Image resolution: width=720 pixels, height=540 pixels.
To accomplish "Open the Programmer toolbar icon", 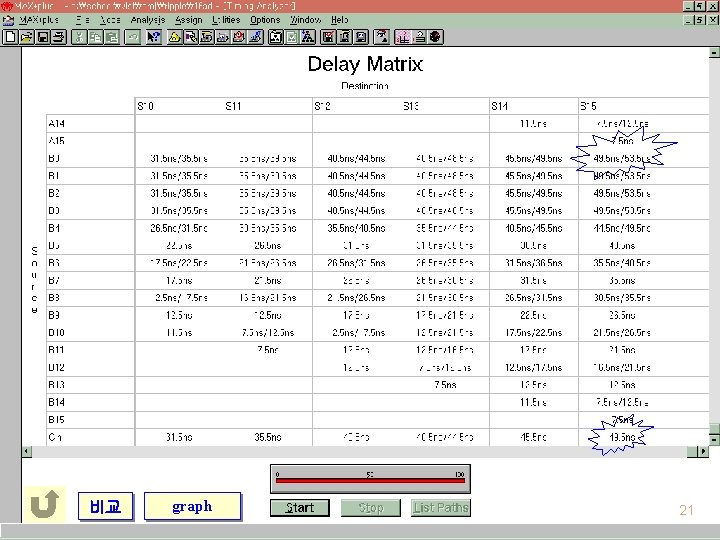I will click(x=255, y=37).
